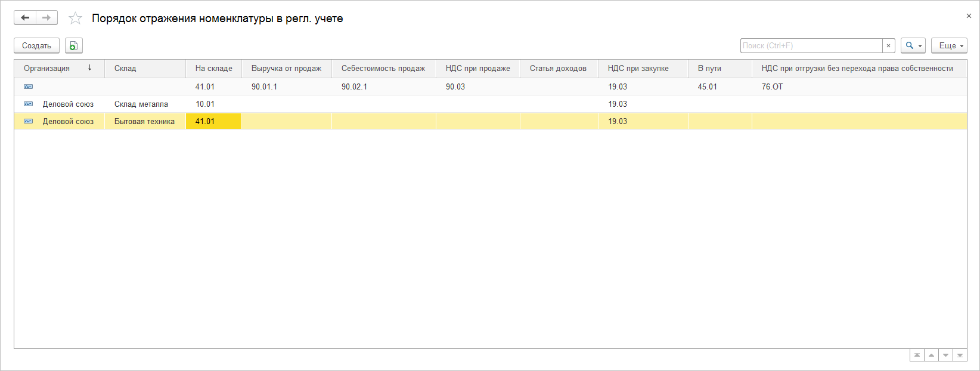
Task: Select the 45.01 cell
Action: click(720, 86)
